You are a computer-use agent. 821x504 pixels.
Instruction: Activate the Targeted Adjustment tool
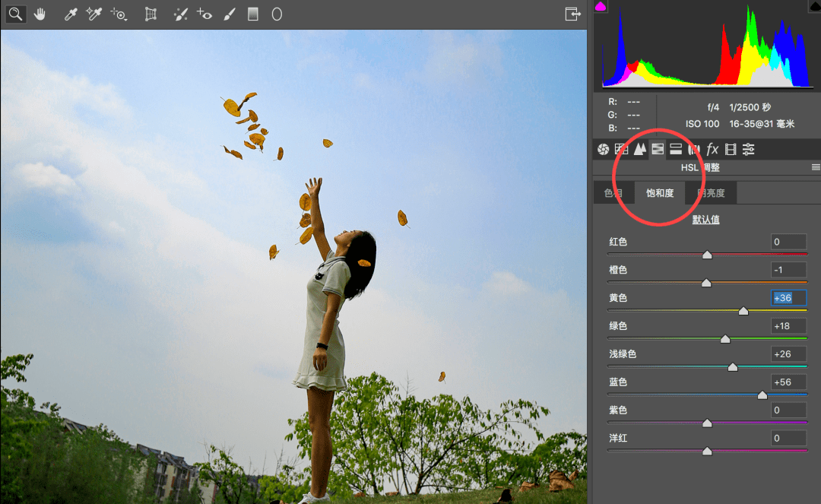tap(119, 14)
